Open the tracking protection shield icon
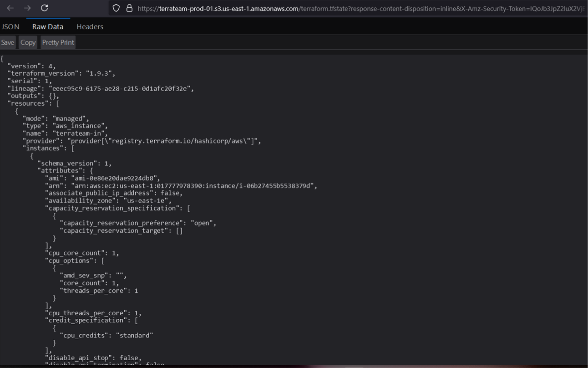 click(x=116, y=8)
